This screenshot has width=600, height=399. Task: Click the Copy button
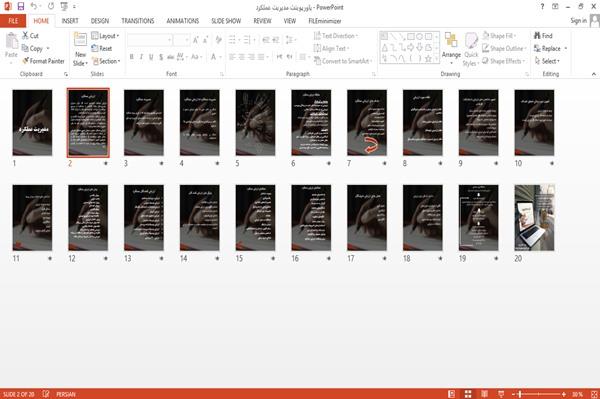(x=32, y=48)
